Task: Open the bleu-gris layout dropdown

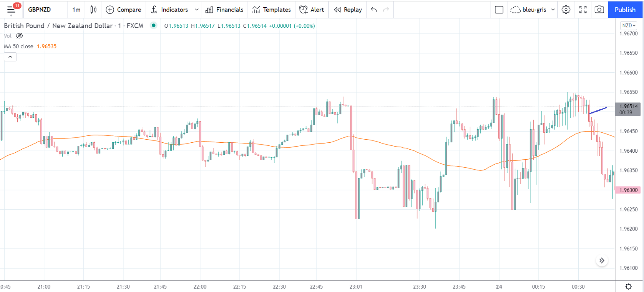Action: tap(553, 10)
